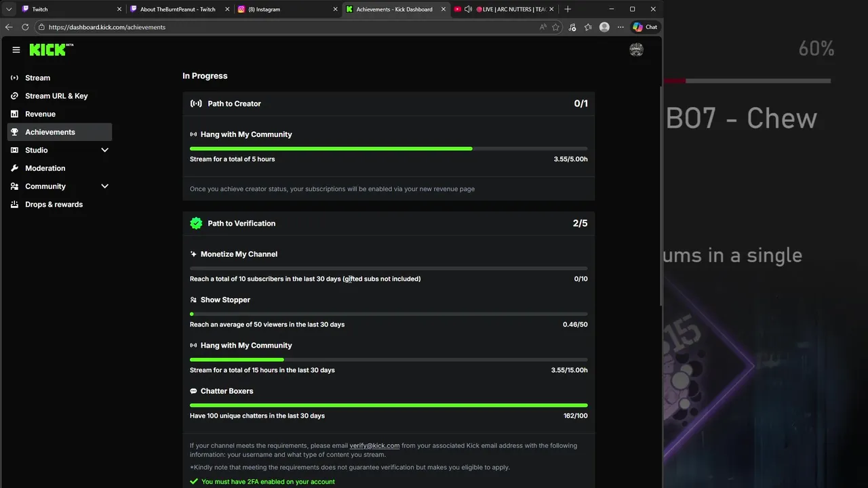Screen dimensions: 868x488
Task: Expand the Community submenu chevron
Action: 104,186
